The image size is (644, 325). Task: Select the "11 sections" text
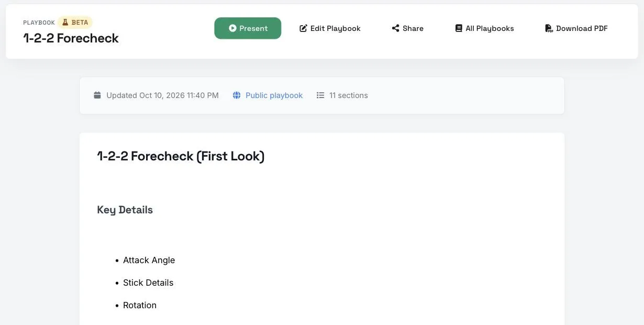click(348, 95)
